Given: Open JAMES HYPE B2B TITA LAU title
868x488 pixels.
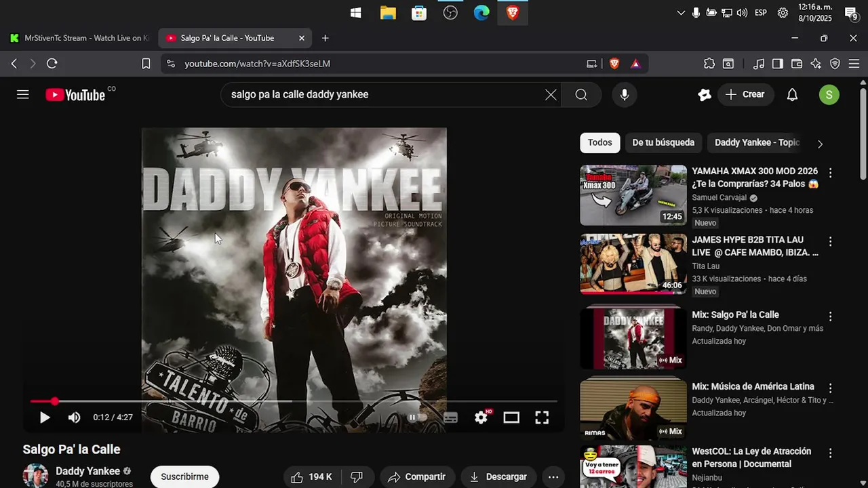Looking at the screenshot, I should (755, 246).
